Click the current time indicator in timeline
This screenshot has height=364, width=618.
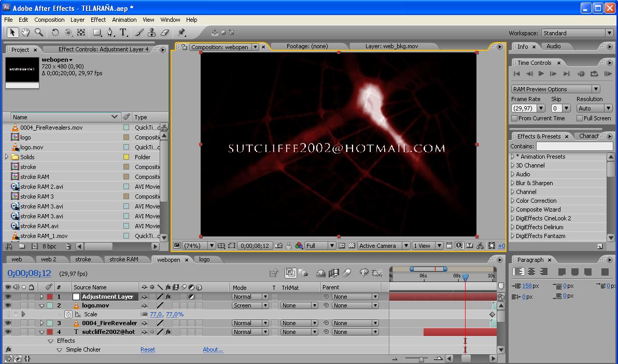point(465,277)
